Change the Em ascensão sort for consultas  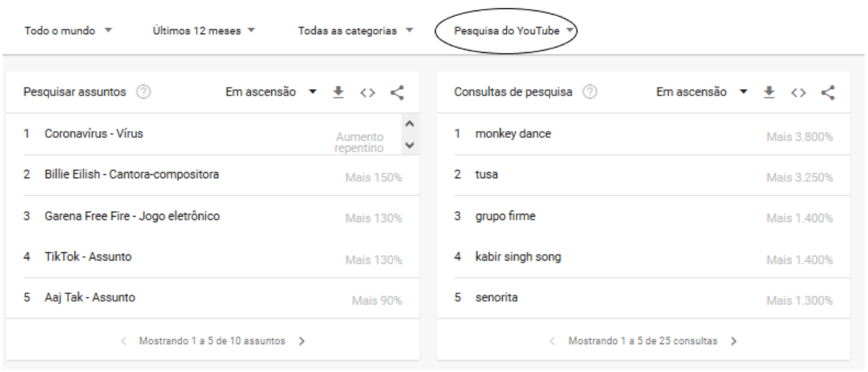pos(701,93)
